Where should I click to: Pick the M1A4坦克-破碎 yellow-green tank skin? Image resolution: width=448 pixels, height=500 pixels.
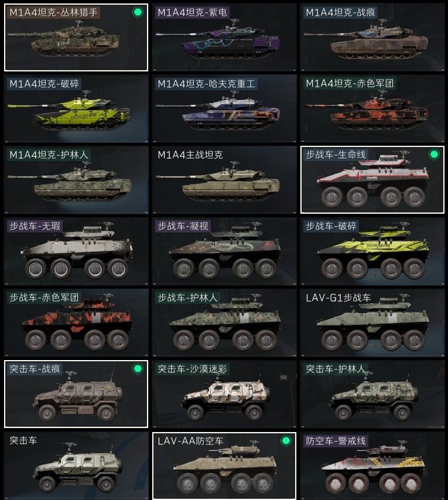(x=76, y=108)
